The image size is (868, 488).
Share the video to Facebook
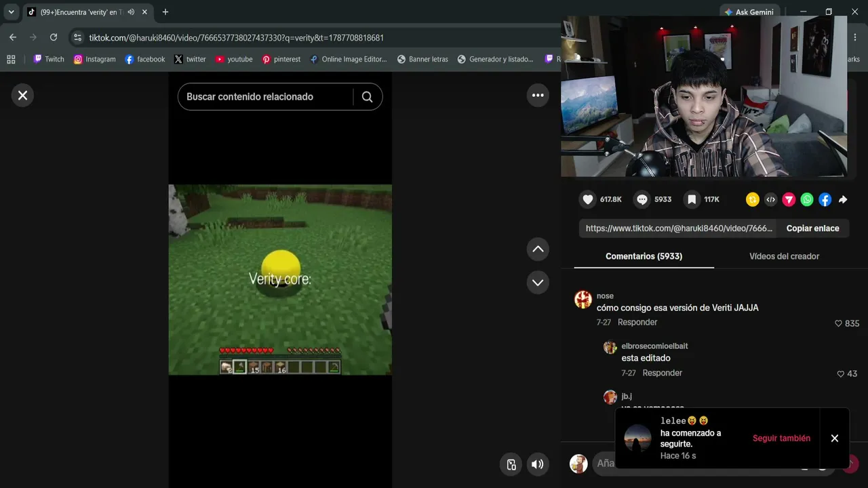[x=825, y=199]
